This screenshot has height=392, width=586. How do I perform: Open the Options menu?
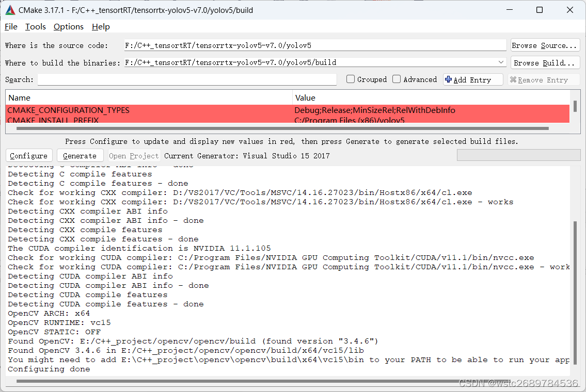point(68,26)
